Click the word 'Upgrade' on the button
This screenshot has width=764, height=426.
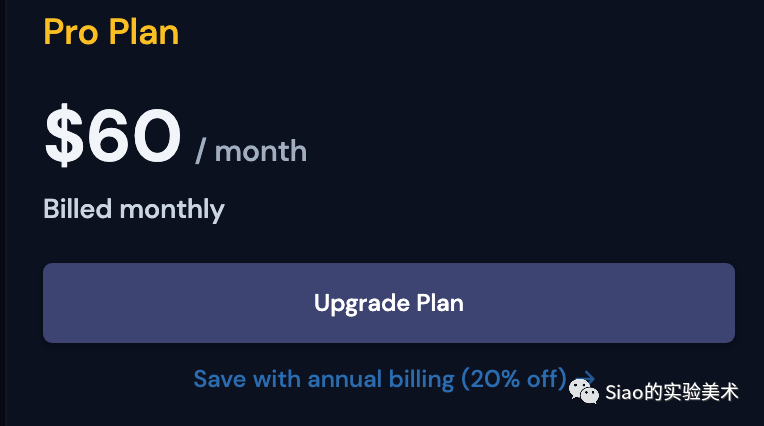[362, 304]
